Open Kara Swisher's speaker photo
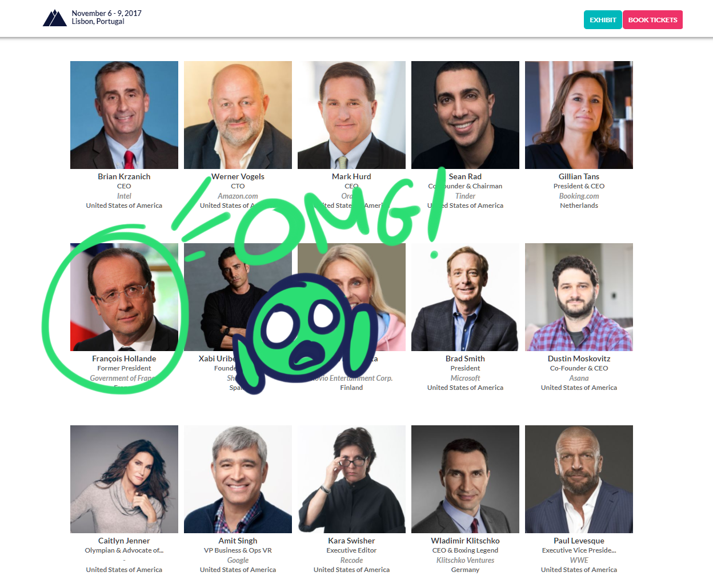Screen dimensions: 713x588 pos(351,479)
